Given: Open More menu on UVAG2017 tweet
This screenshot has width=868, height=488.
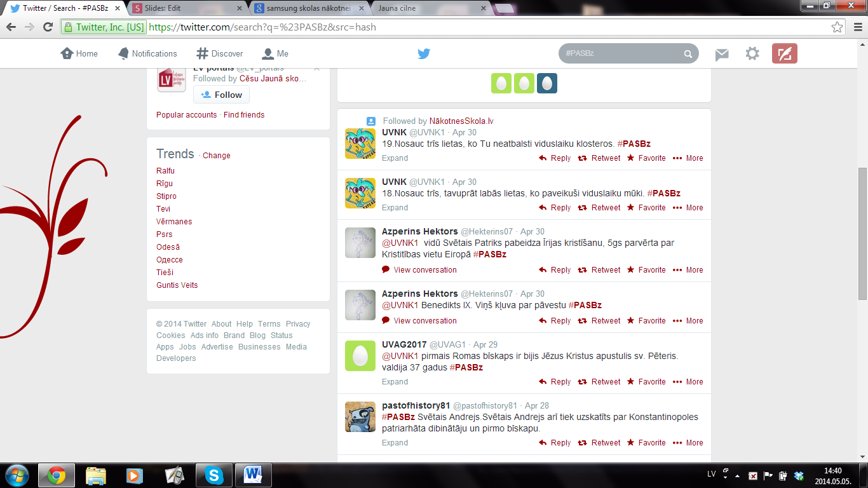Looking at the screenshot, I should (688, 382).
